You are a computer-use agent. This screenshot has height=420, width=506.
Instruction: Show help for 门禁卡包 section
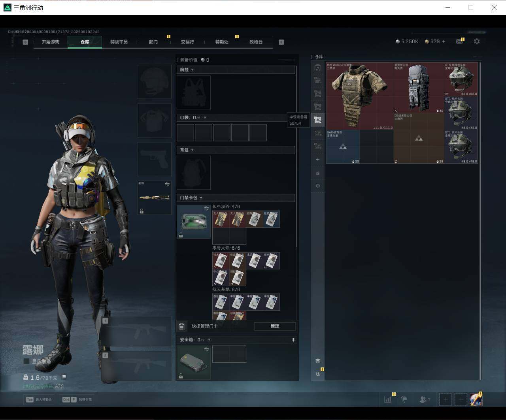tap(201, 198)
